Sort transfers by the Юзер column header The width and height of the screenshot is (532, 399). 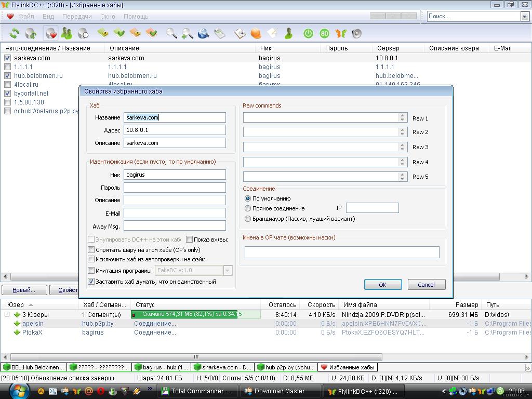point(40,304)
